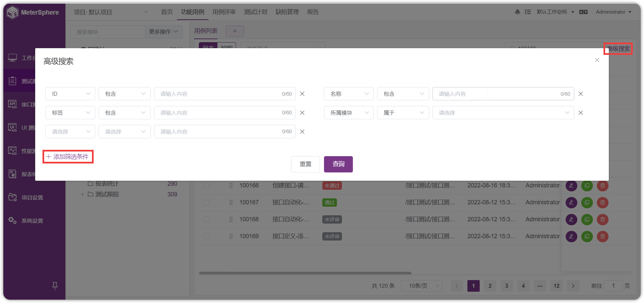The image size is (644, 303).
Task: Open the 缺陷管理 menu
Action: pyautogui.click(x=287, y=12)
